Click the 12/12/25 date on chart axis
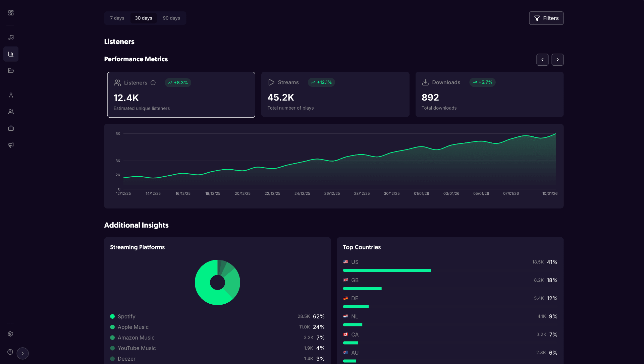 click(x=123, y=194)
